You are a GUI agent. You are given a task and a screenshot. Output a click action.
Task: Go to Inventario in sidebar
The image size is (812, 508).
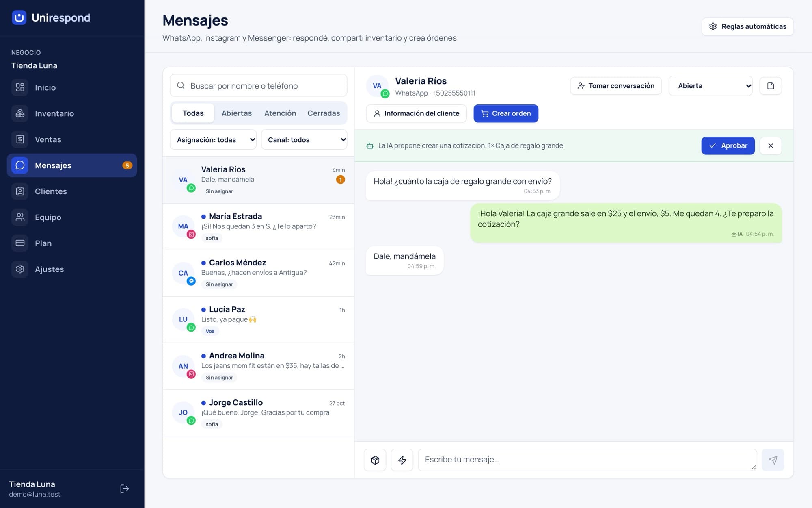pyautogui.click(x=72, y=113)
